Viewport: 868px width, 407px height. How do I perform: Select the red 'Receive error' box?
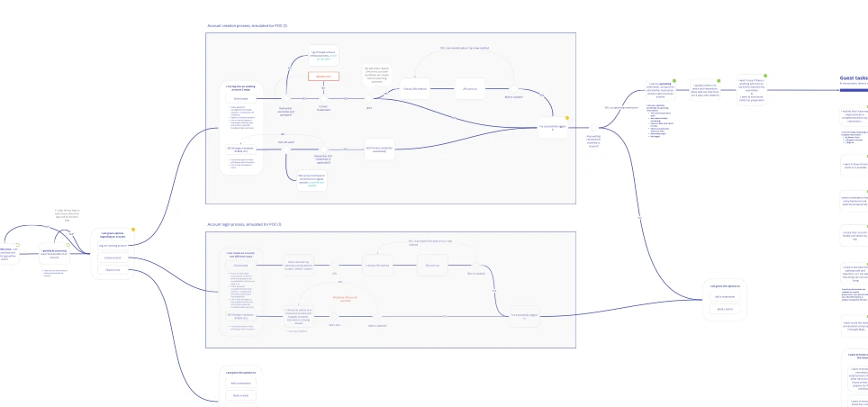pyautogui.click(x=323, y=77)
